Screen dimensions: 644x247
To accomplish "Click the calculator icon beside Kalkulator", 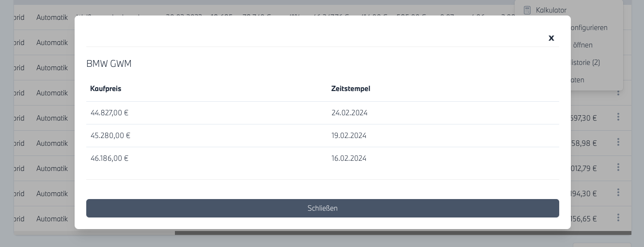I will 527,10.
